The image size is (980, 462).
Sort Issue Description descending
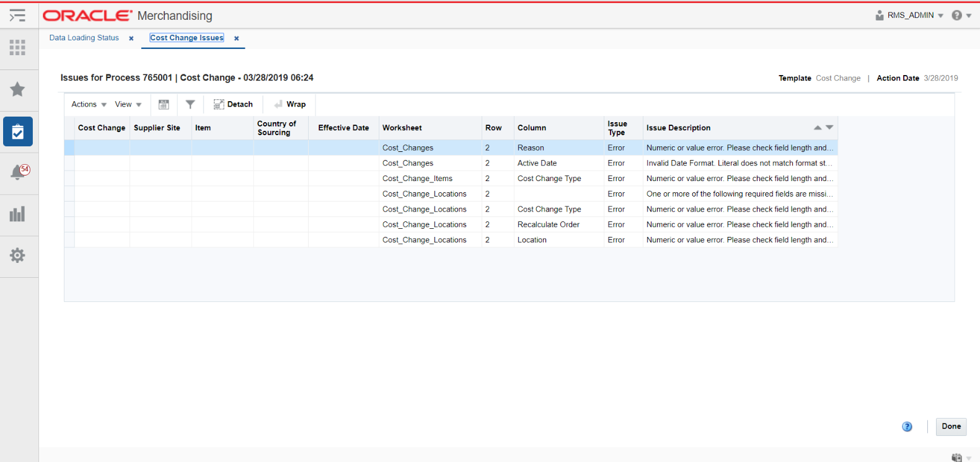tap(829, 128)
